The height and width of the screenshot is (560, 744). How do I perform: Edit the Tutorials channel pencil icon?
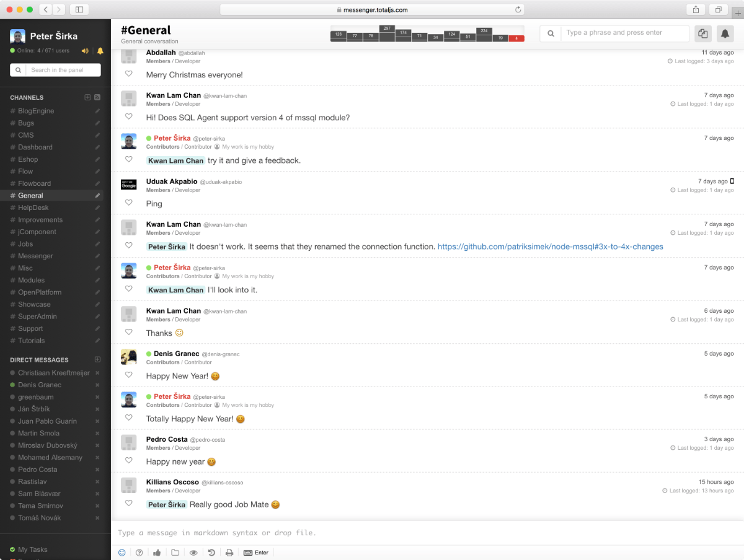click(x=97, y=341)
